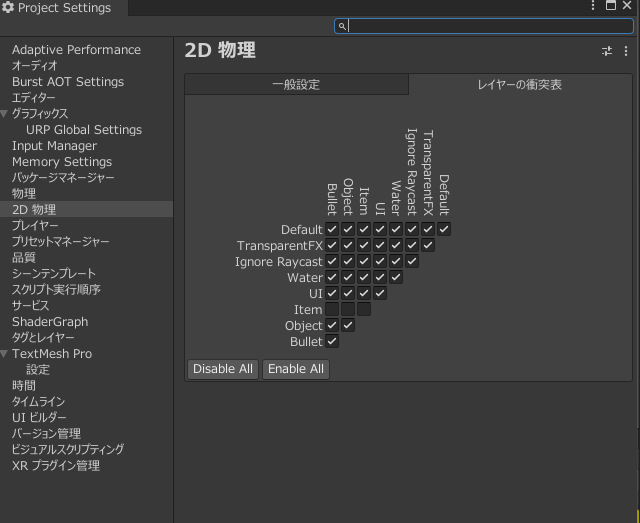
Task: Open Input Manager settings
Action: coord(54,146)
